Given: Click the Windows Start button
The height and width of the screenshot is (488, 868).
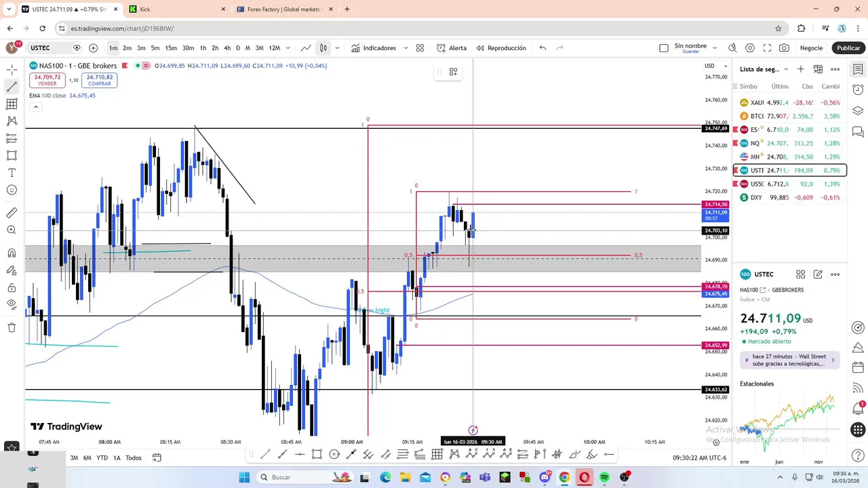Looking at the screenshot, I should pyautogui.click(x=245, y=477).
